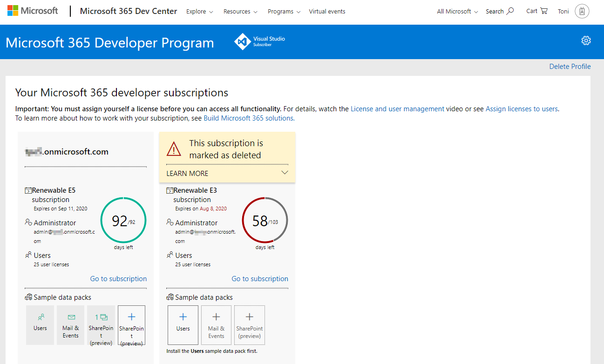The width and height of the screenshot is (604, 364).
Task: Click the installed Mail & Events tile
Action: tap(71, 324)
